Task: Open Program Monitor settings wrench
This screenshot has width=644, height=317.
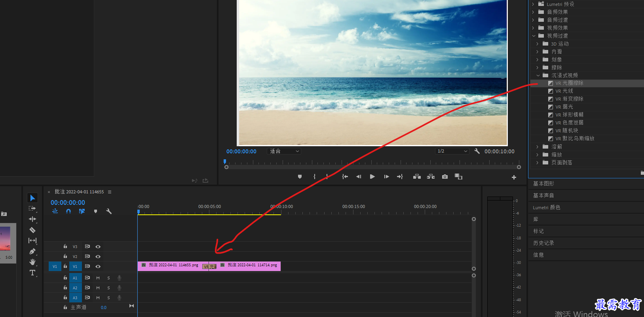Action: click(x=477, y=151)
